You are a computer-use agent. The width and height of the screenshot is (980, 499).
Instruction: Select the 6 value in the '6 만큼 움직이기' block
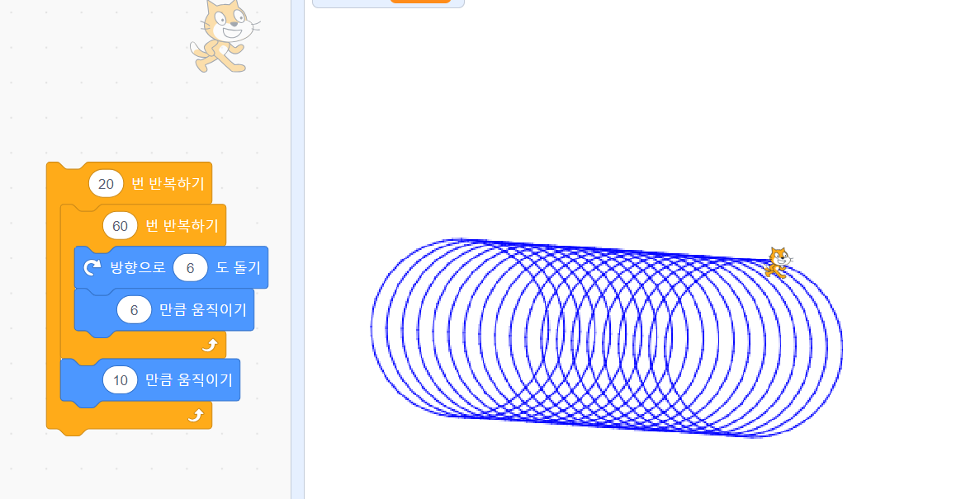click(x=134, y=310)
